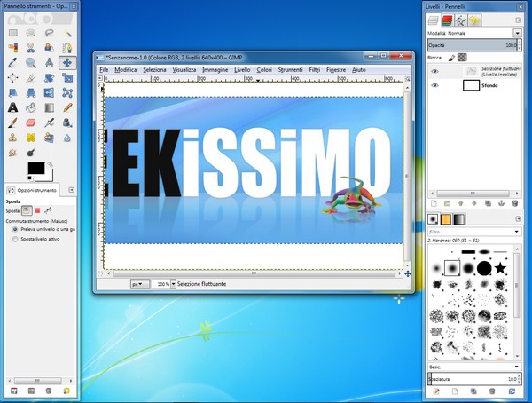Adjust the Opacità slider
532x403 pixels.
tap(473, 45)
